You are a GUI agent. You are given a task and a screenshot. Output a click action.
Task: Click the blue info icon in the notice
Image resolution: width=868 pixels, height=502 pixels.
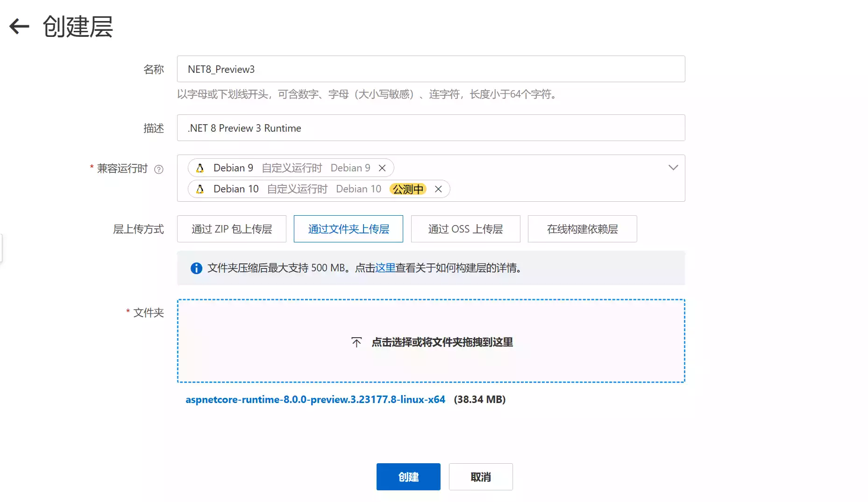(x=196, y=268)
